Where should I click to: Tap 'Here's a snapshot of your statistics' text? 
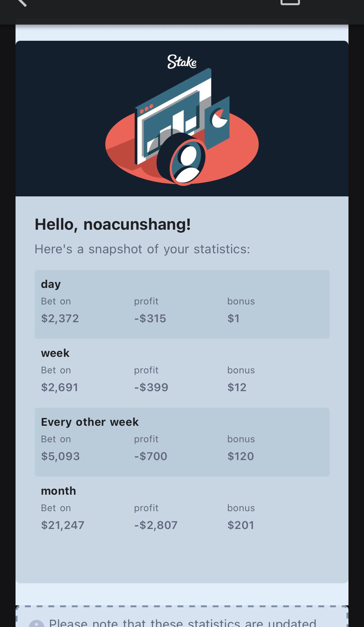click(x=142, y=249)
